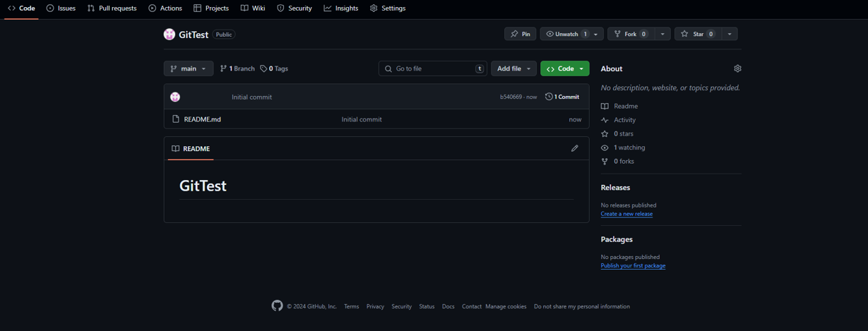
Task: View the 0 Tags link
Action: click(274, 68)
